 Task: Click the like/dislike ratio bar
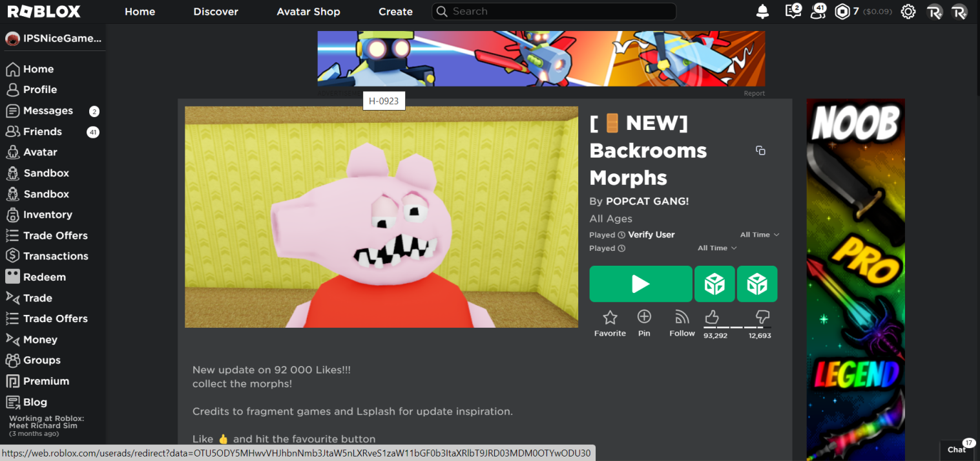tap(737, 327)
